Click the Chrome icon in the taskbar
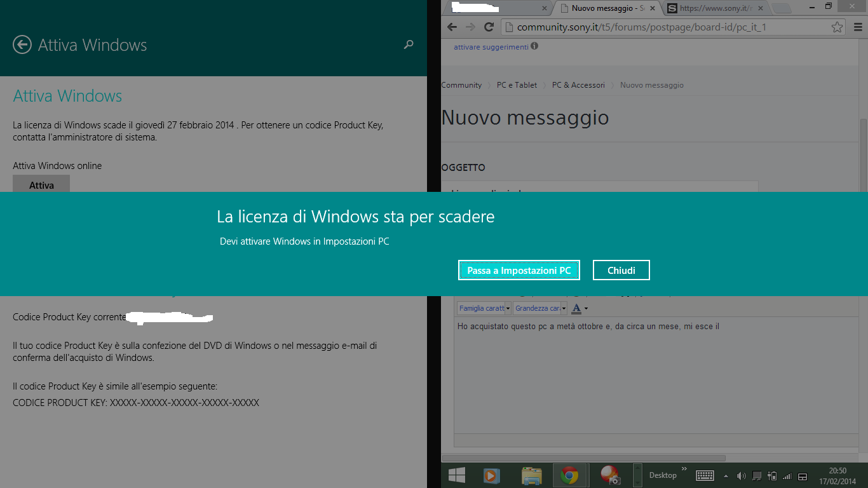 (x=569, y=475)
